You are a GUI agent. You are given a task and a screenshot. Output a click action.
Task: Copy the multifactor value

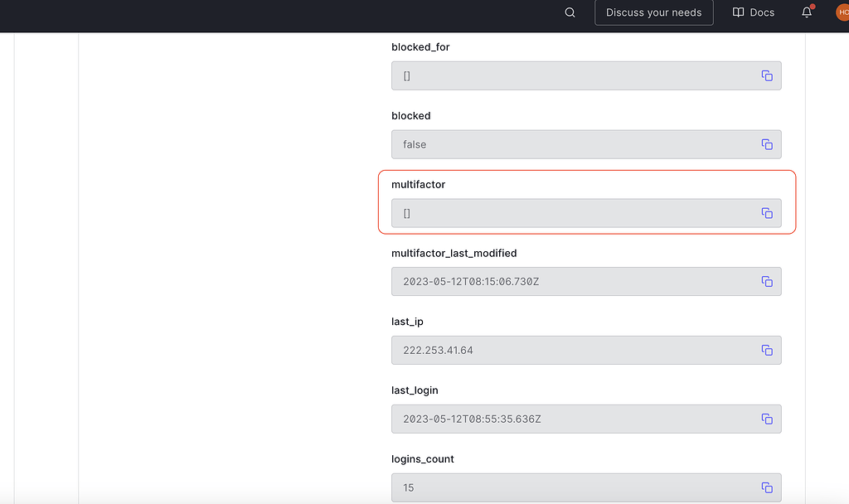[x=767, y=212]
